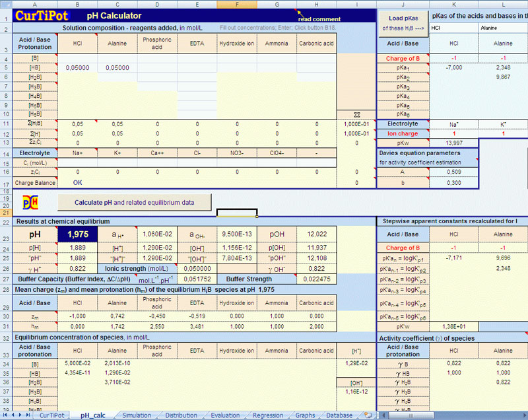Click the previous-sheet navigation arrow
The width and height of the screenshot is (528, 420).
[x=13, y=415]
